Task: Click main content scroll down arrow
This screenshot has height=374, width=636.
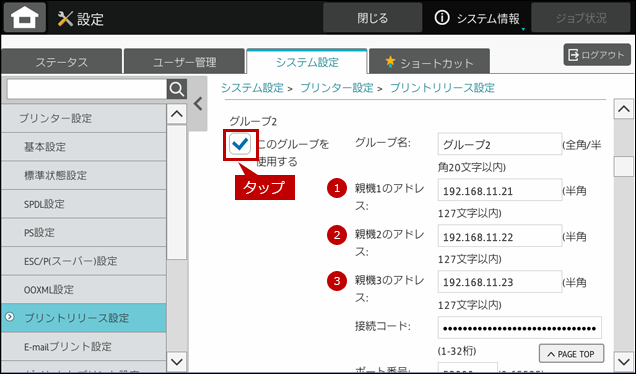Action: [x=623, y=361]
